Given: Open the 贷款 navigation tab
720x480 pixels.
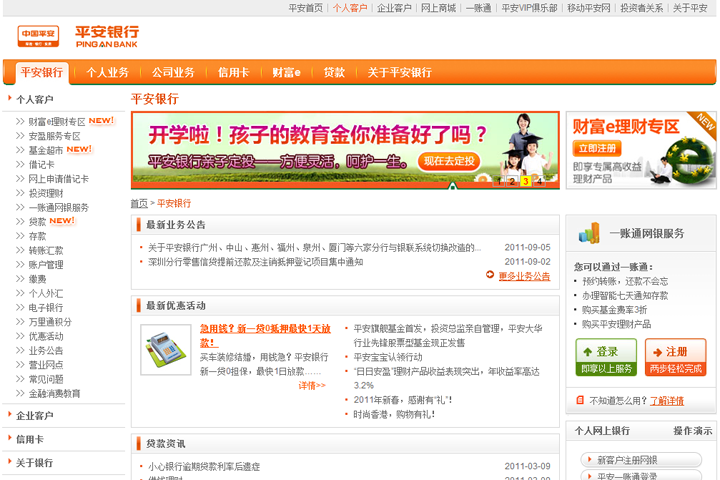Looking at the screenshot, I should point(334,73).
